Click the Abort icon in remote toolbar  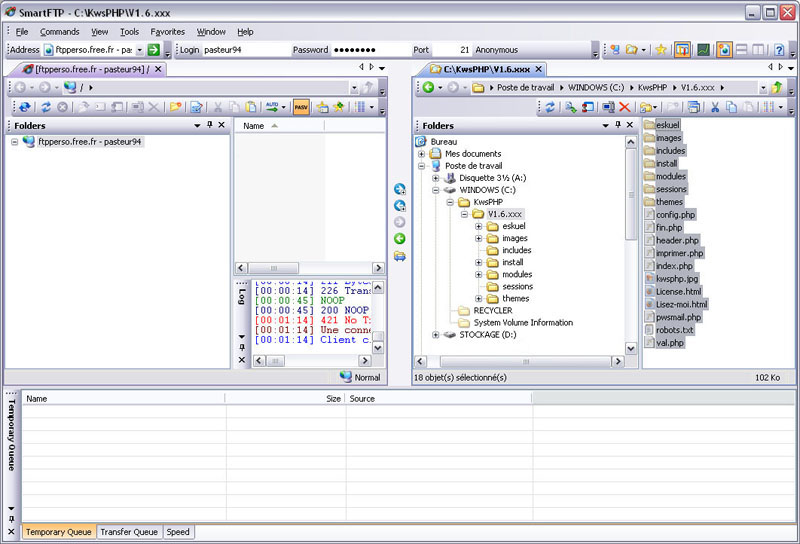tap(62, 107)
